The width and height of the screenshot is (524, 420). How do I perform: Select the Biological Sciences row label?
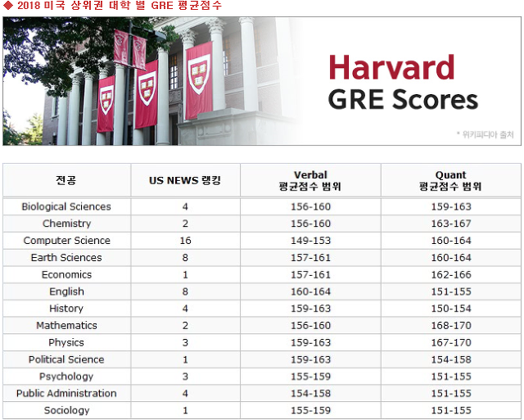pyautogui.click(x=66, y=207)
